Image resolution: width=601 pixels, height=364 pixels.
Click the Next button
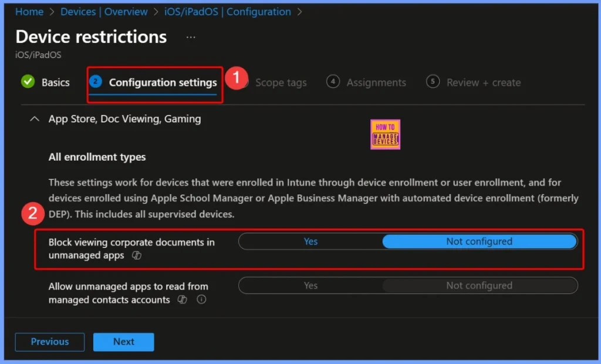[x=123, y=342]
